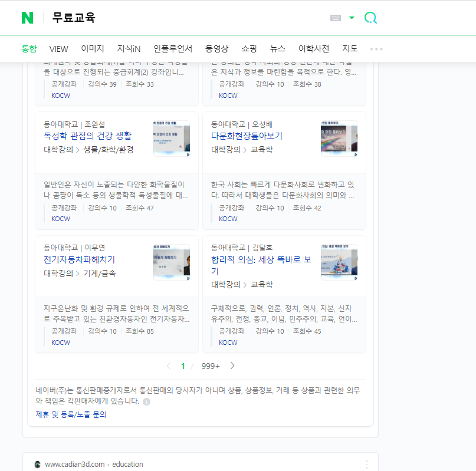The height and width of the screenshot is (471, 476).
Task: Open the 전기자동차파헤치기 course link
Action: 79,259
